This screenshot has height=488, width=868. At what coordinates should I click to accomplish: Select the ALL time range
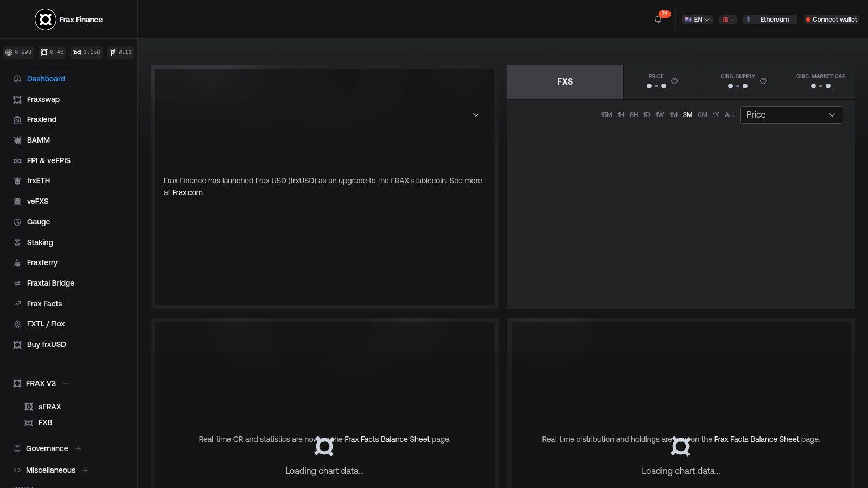[x=730, y=115]
